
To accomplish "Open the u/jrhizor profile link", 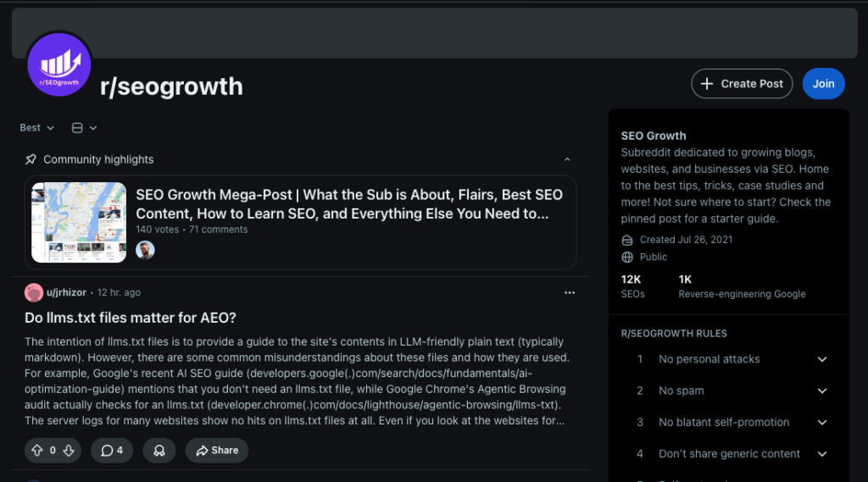I will click(66, 293).
